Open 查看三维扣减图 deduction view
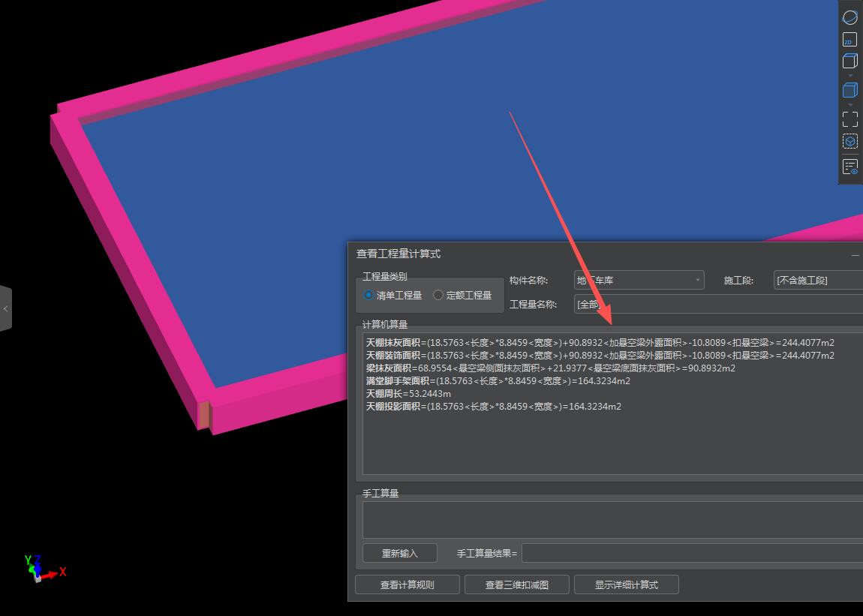Image resolution: width=863 pixels, height=616 pixels. 516,584
